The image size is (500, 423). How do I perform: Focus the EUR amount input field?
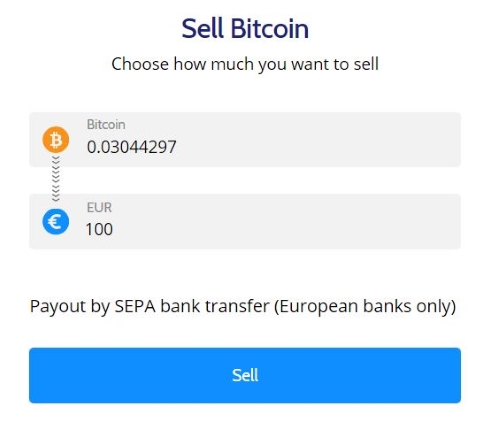pyautogui.click(x=245, y=221)
